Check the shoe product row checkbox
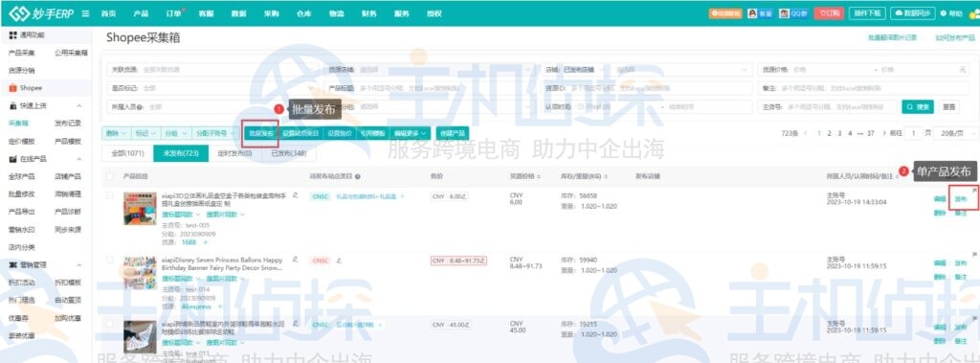980x363 pixels. tap(110, 324)
